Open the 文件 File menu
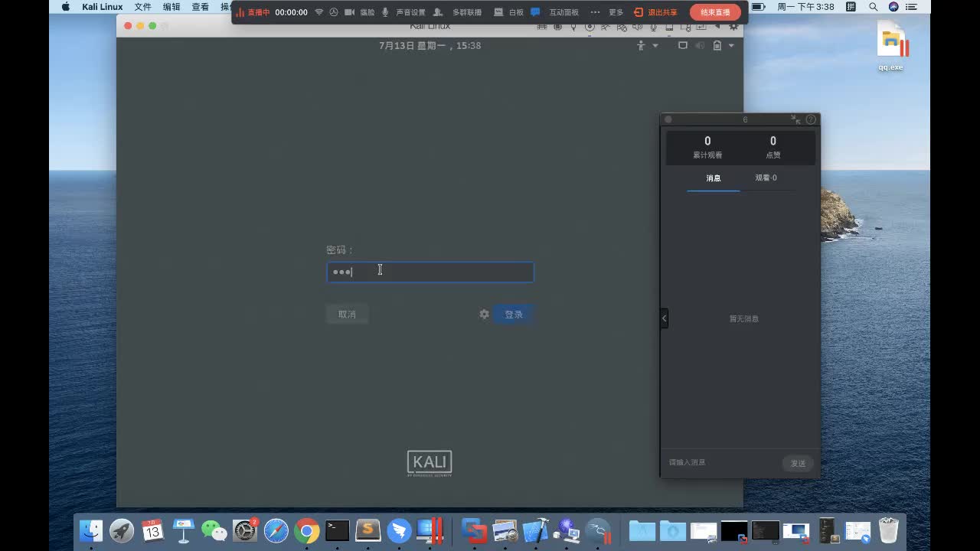980x551 pixels. pos(142,7)
